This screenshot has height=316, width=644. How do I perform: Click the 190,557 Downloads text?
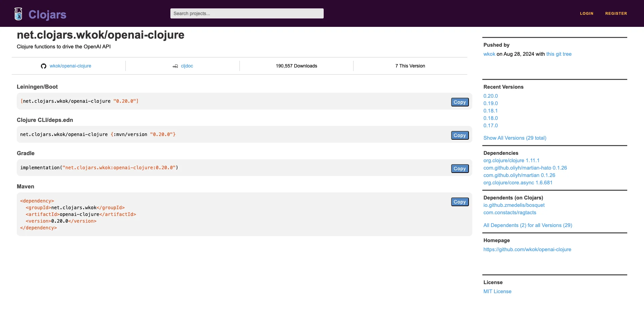pos(297,66)
